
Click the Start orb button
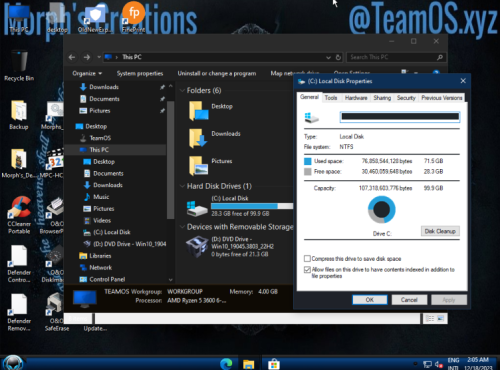pyautogui.click(x=13, y=363)
